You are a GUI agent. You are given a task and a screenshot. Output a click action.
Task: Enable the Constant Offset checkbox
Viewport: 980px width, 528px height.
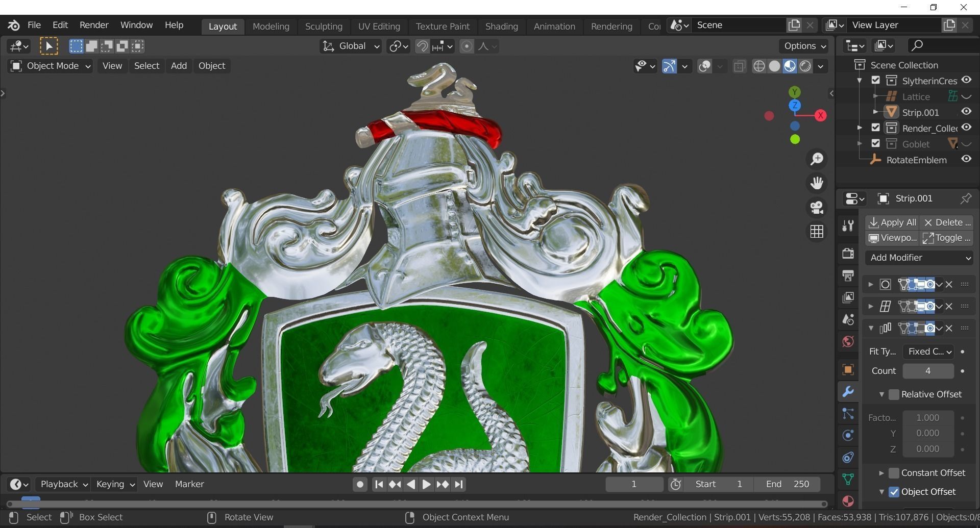click(x=894, y=473)
